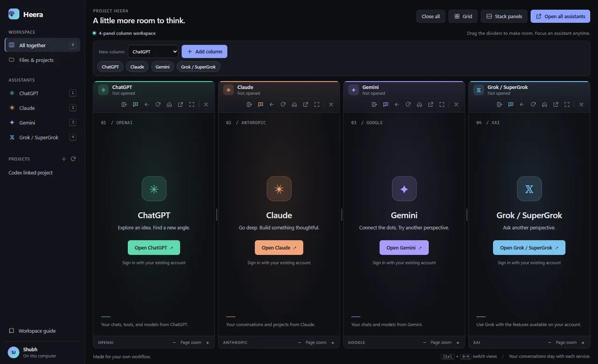The width and height of the screenshot is (598, 364).
Task: Click the chat bubble icon in Gemini panel
Action: pos(386,105)
